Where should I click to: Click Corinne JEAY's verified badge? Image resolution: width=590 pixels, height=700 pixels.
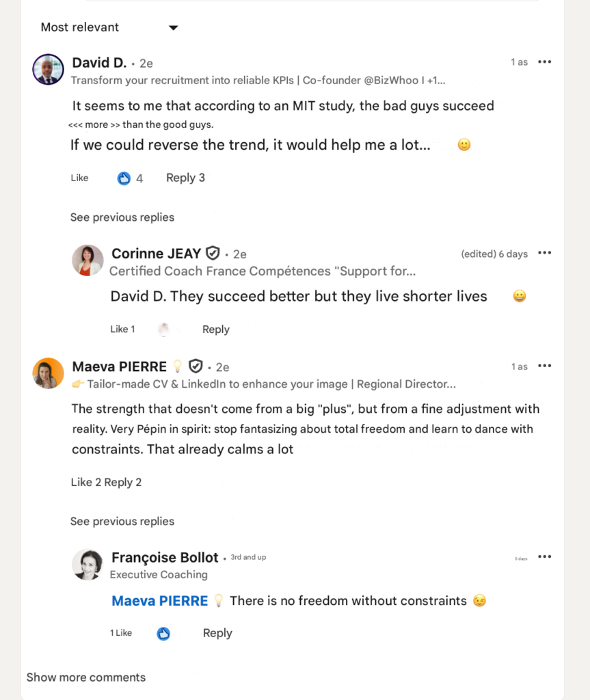click(x=212, y=253)
